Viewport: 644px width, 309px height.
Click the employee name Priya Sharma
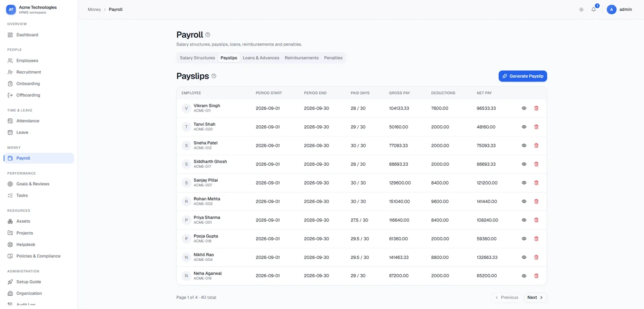(207, 218)
